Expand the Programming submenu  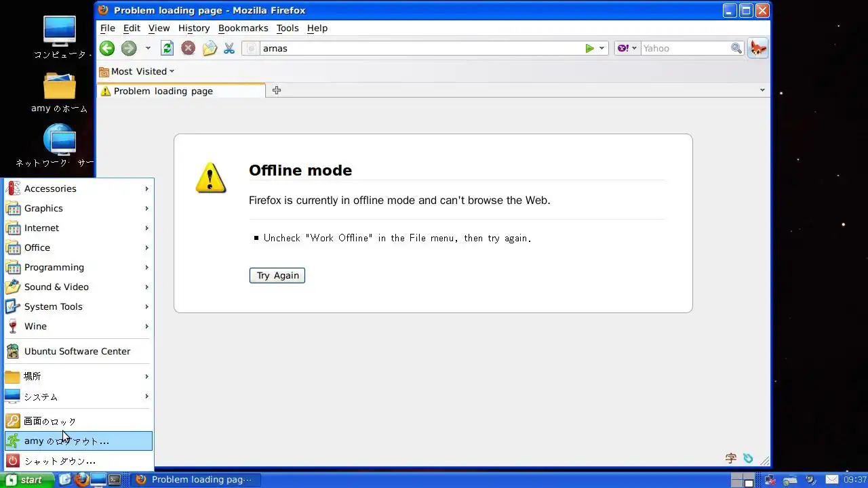pos(79,267)
